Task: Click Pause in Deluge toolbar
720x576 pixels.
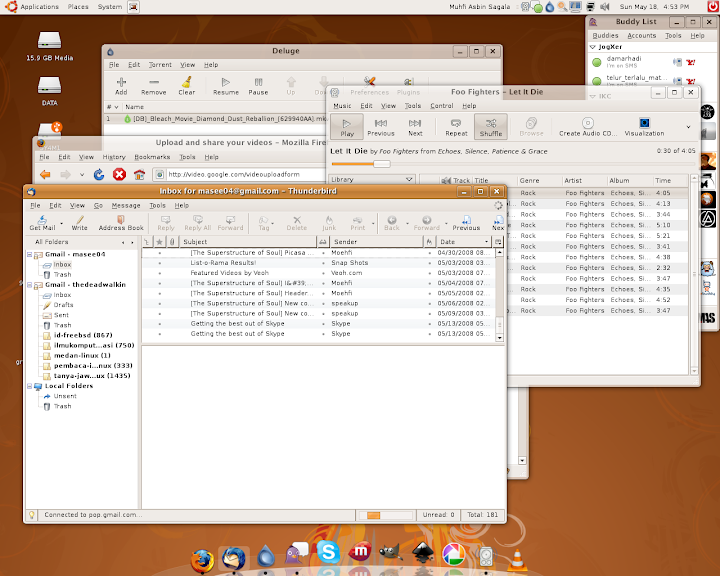Action: pyautogui.click(x=258, y=86)
